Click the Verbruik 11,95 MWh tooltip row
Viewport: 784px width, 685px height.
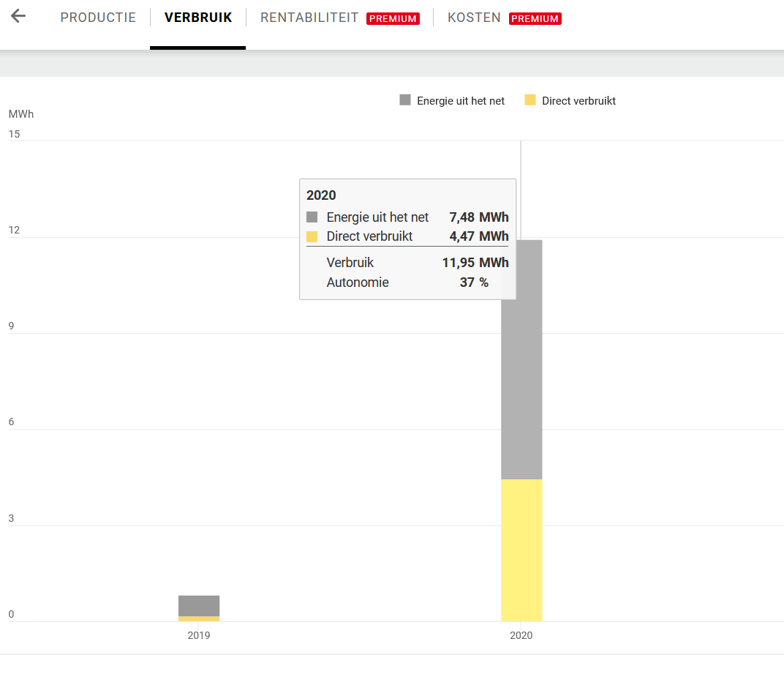[407, 263]
